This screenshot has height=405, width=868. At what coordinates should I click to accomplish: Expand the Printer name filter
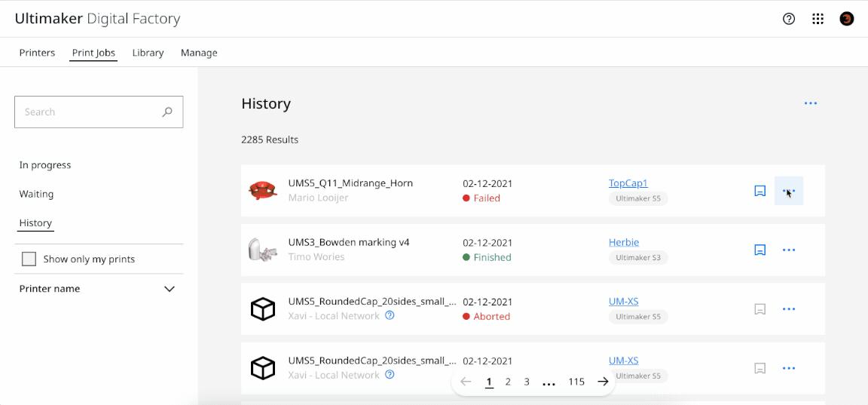170,289
